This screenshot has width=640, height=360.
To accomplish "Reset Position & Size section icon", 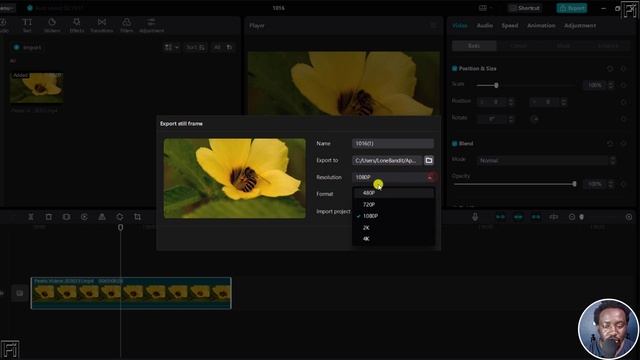I will pos(610,69).
